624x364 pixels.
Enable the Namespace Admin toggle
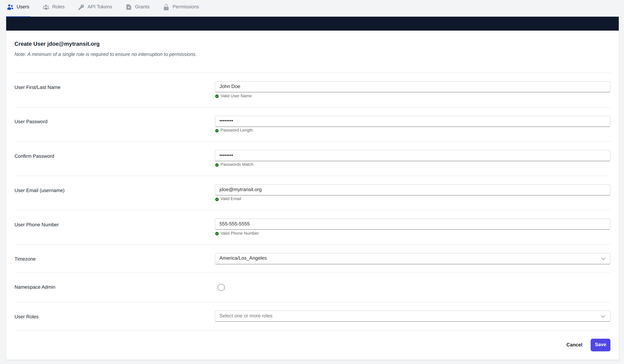(x=221, y=287)
